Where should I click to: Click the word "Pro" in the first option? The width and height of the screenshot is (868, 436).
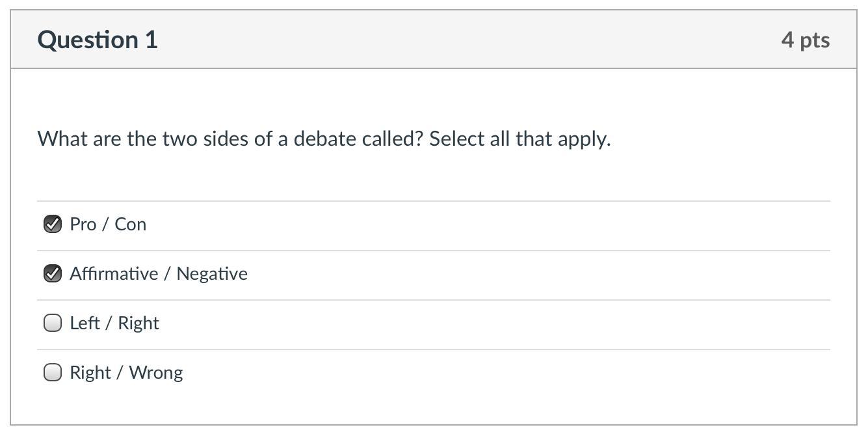(x=83, y=224)
